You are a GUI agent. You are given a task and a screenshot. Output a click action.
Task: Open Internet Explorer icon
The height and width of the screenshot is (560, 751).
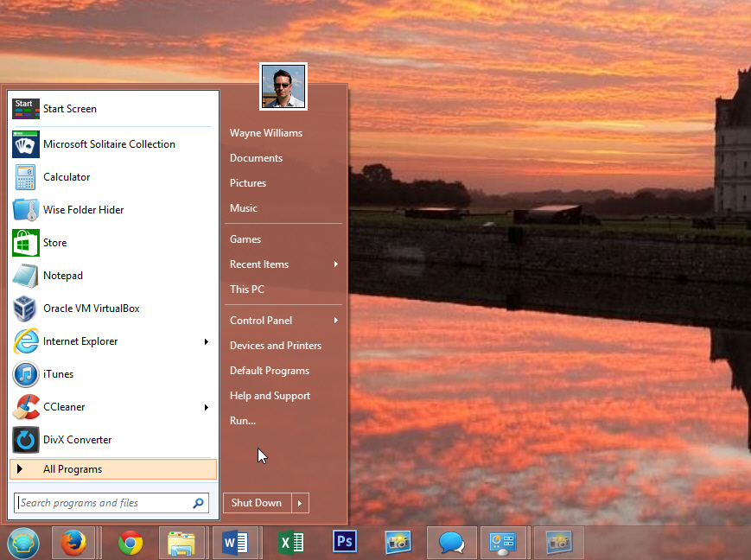pos(25,341)
